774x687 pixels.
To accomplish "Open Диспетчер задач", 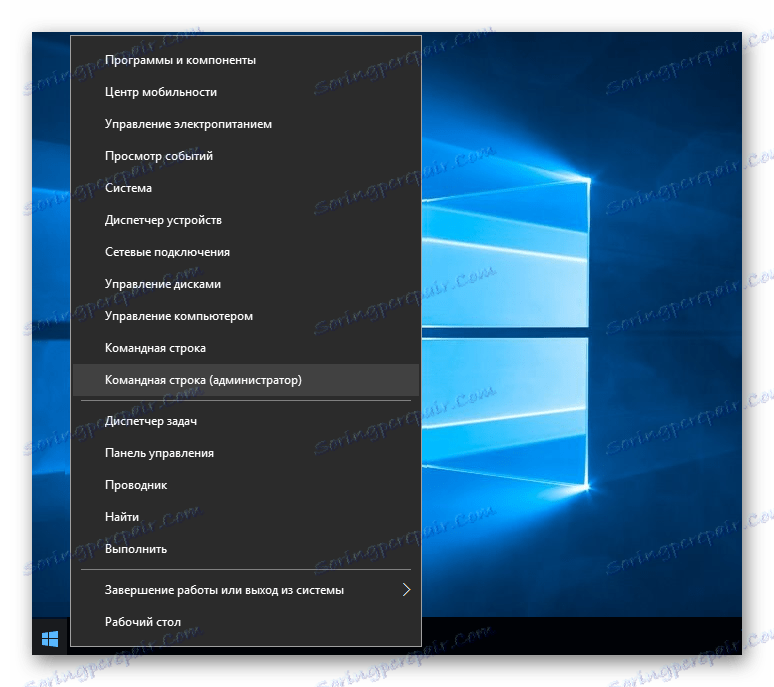I will click(246, 421).
